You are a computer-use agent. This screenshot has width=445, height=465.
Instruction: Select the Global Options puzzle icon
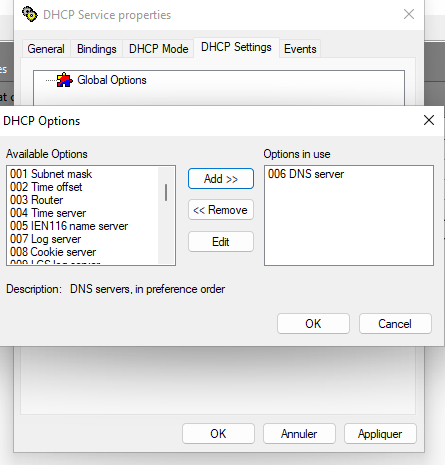(64, 80)
